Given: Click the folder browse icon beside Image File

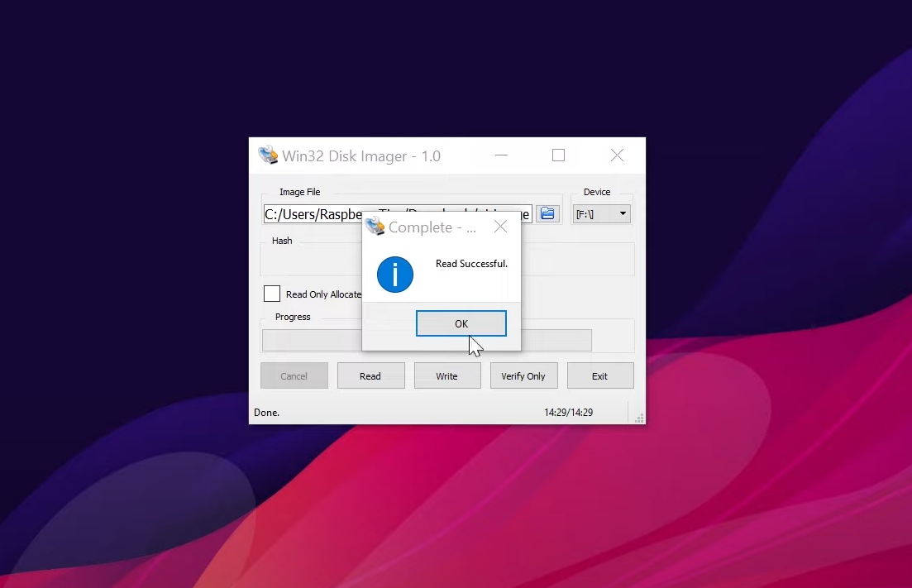Looking at the screenshot, I should [547, 214].
